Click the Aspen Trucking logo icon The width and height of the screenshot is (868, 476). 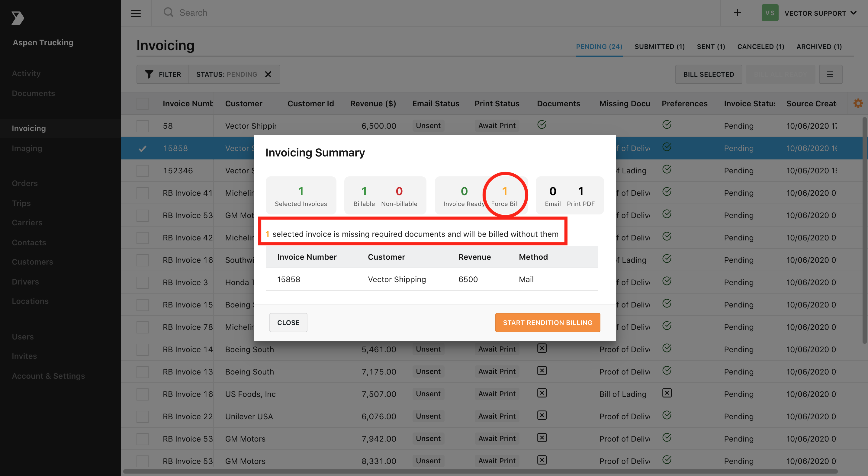coord(18,18)
